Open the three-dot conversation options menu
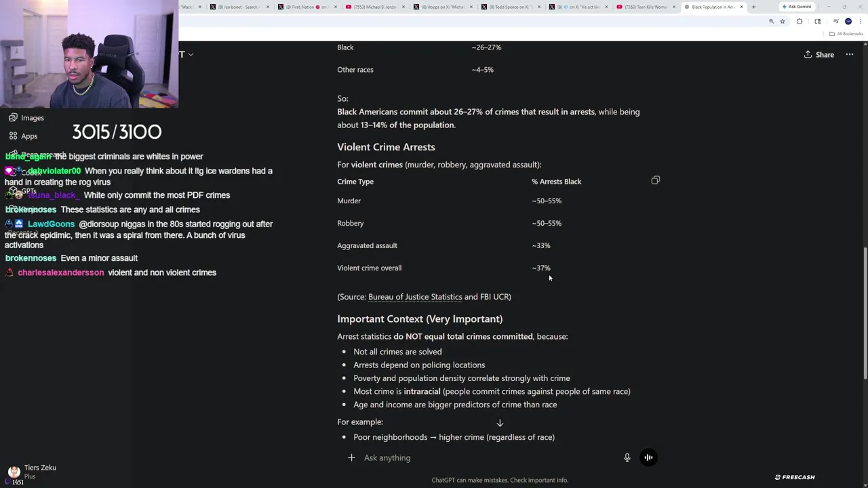 pyautogui.click(x=849, y=55)
